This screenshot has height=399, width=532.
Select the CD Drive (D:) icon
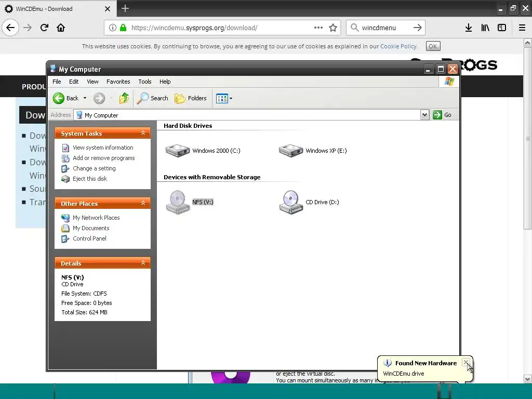click(x=291, y=202)
